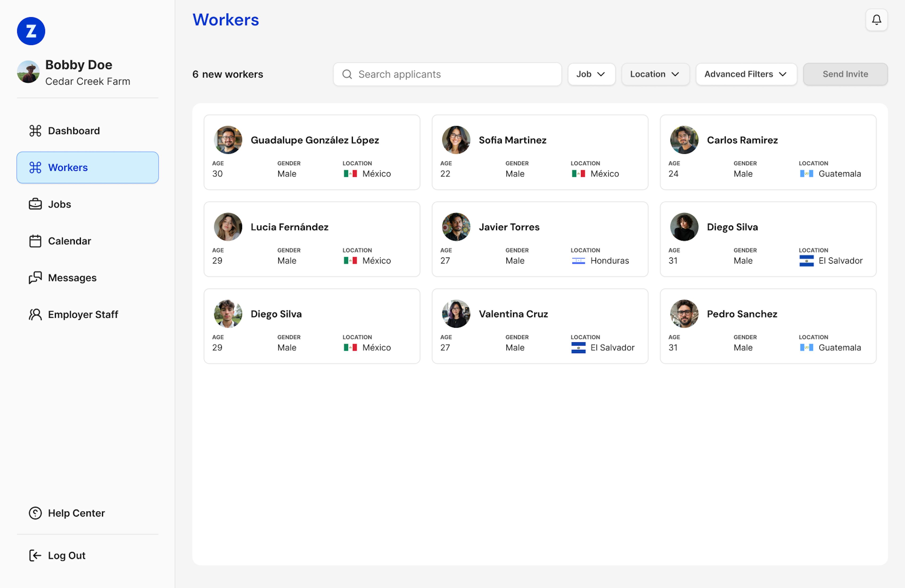Open the Advanced Filters dropdown
Screen dimensions: 905x588
(x=746, y=74)
